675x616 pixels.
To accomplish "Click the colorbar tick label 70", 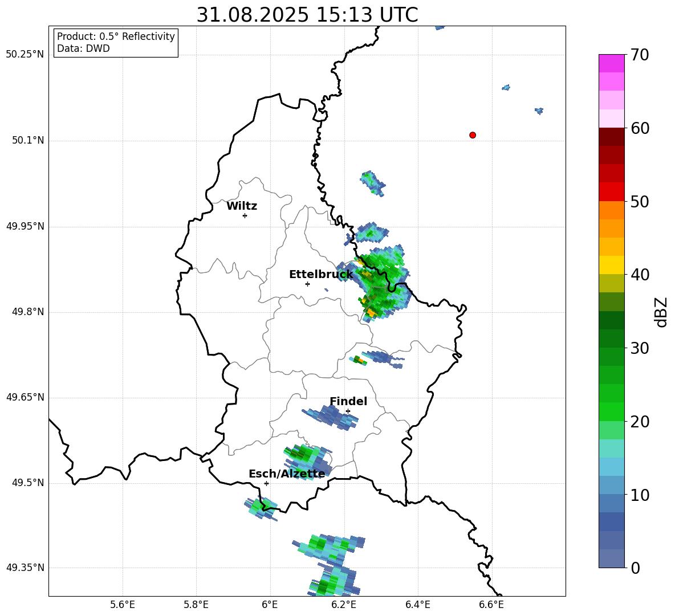I will point(640,55).
